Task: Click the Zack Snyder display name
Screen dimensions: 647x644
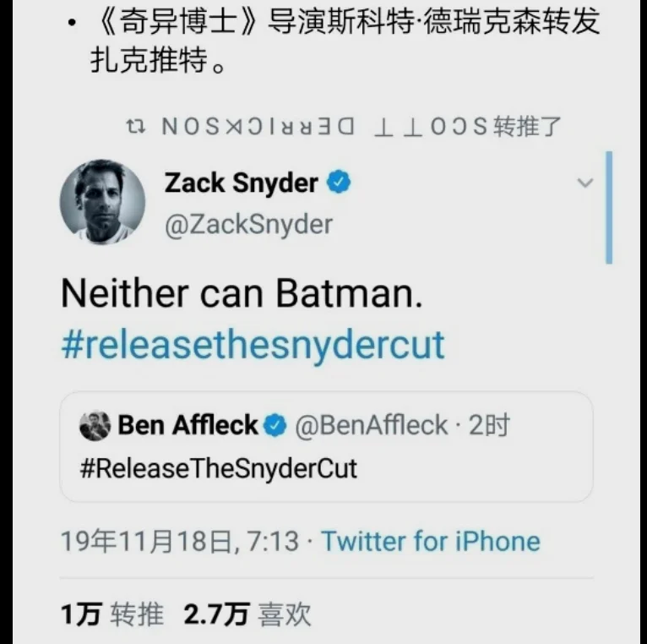Action: click(241, 183)
